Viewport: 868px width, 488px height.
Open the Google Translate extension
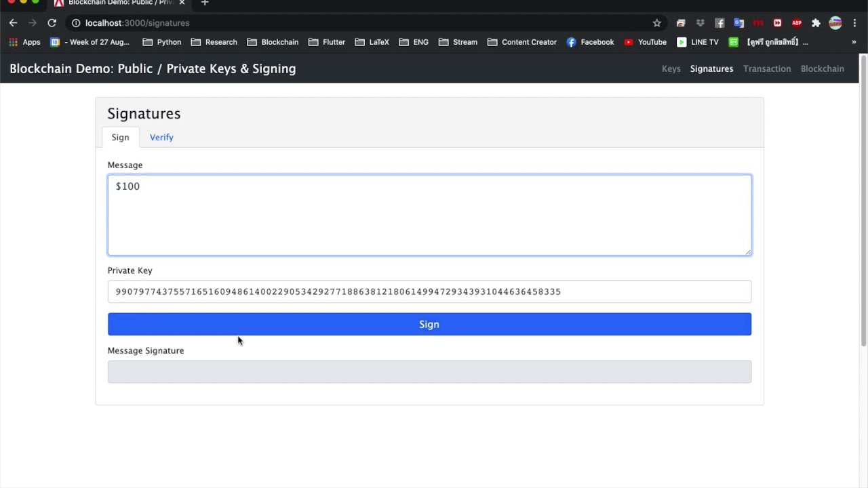tap(738, 23)
